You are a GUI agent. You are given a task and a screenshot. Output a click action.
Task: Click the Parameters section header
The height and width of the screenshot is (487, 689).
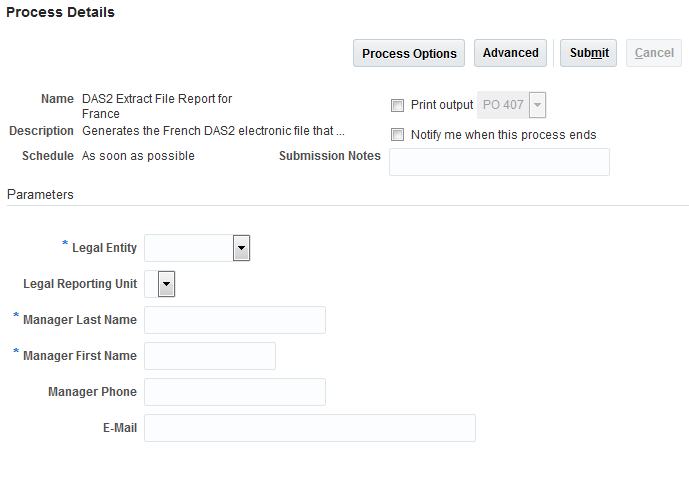[x=40, y=195]
